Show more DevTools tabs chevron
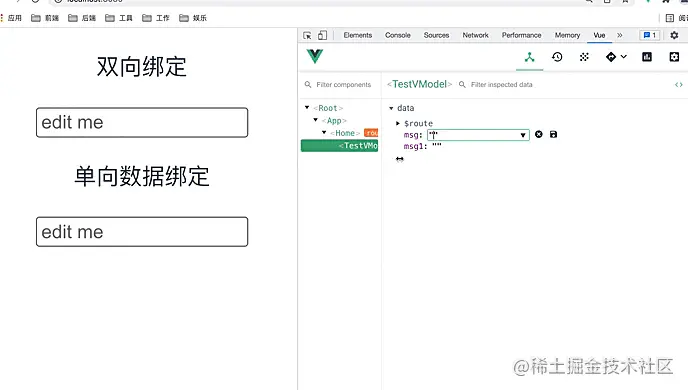Viewport: 688px width, 390px height. click(620, 35)
